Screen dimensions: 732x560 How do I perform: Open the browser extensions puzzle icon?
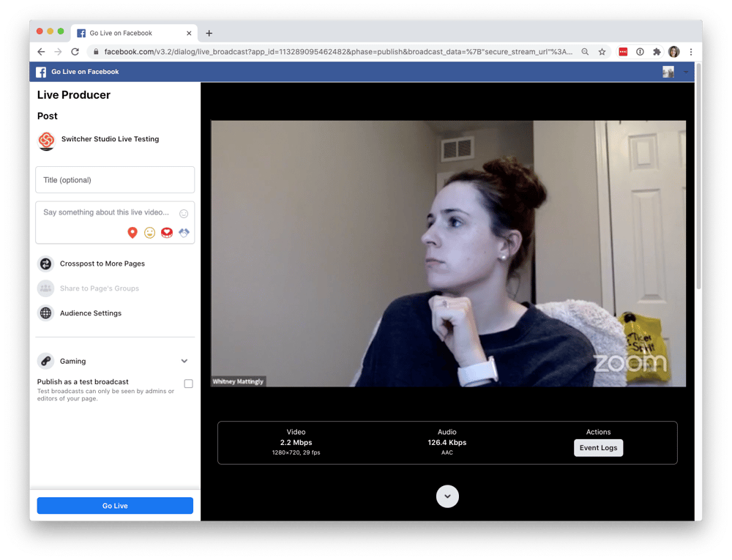coord(657,52)
